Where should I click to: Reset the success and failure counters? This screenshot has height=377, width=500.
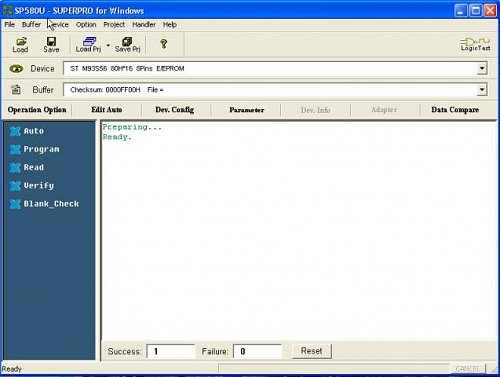pos(312,351)
